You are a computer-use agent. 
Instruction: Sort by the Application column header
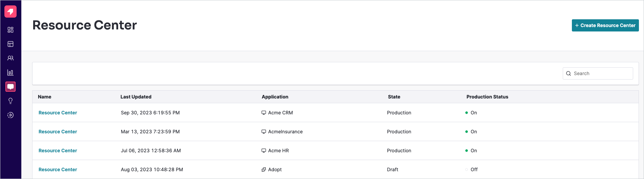click(275, 97)
